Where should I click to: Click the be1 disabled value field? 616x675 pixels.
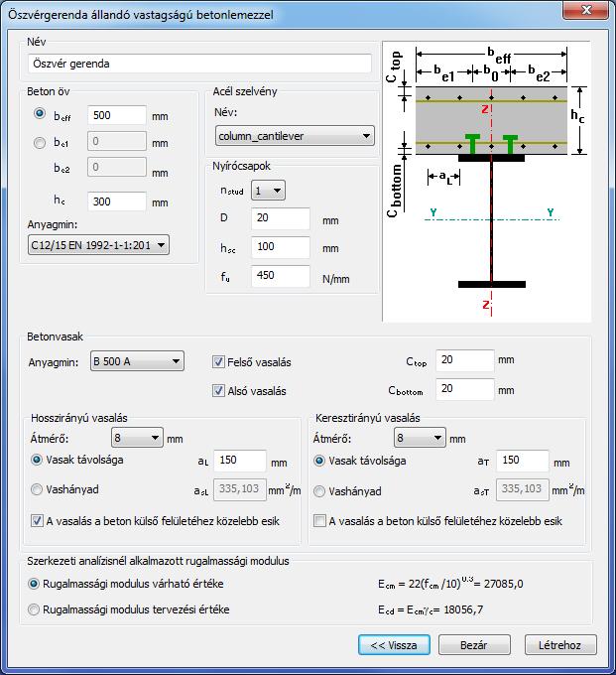(117, 141)
